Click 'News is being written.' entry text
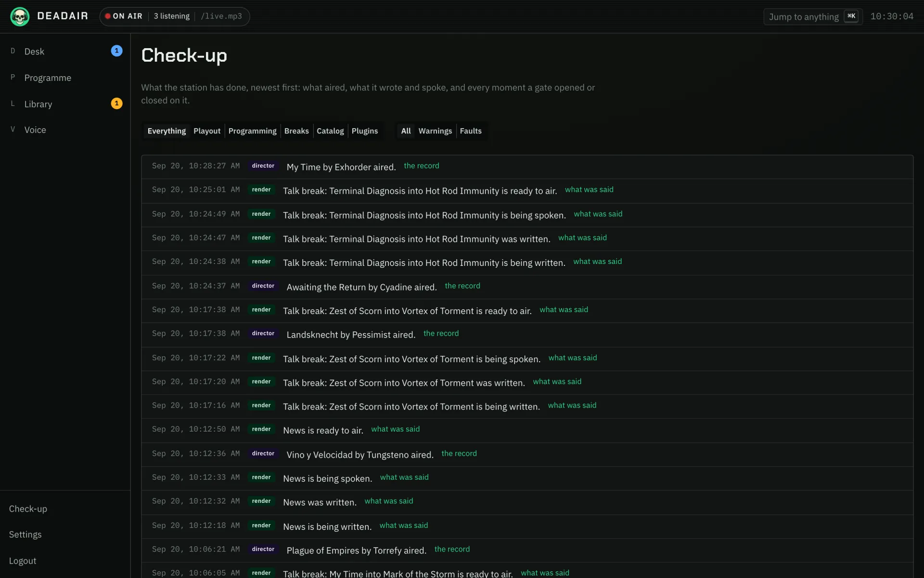 coord(327,527)
